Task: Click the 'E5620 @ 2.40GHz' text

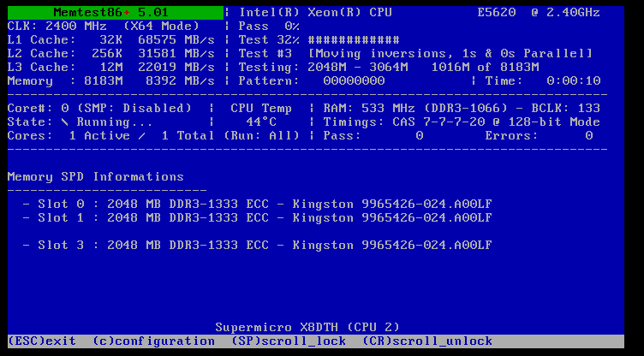Action: [x=539, y=12]
